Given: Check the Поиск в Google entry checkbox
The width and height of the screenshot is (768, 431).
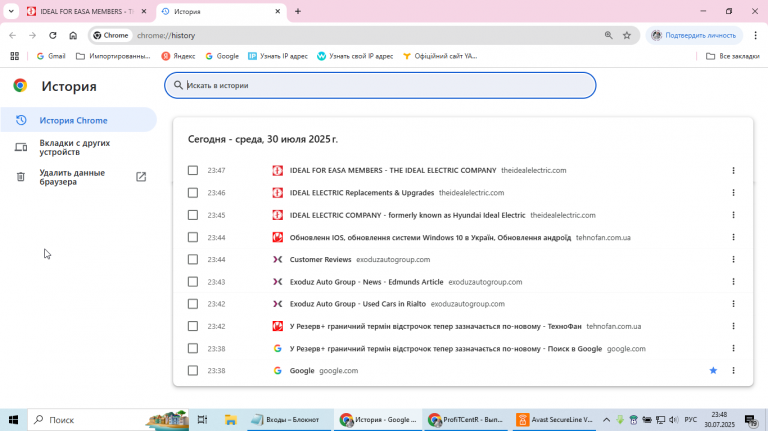Looking at the screenshot, I should click(x=193, y=348).
